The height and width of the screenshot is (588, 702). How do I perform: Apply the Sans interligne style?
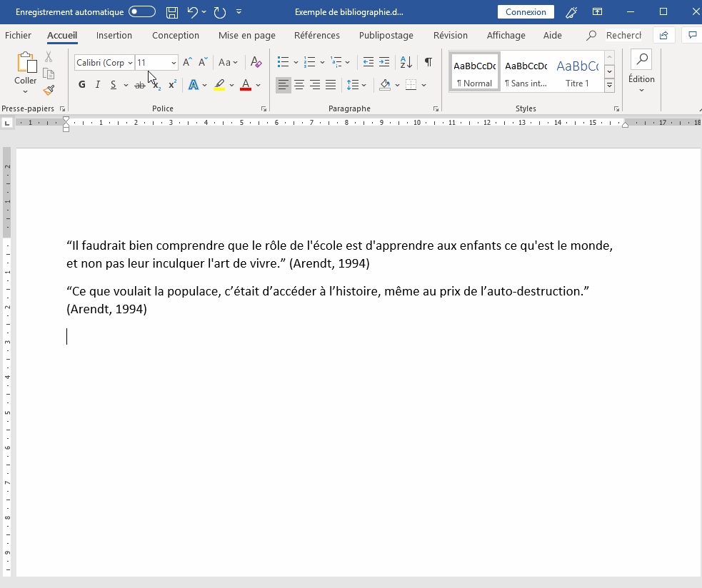pos(526,72)
